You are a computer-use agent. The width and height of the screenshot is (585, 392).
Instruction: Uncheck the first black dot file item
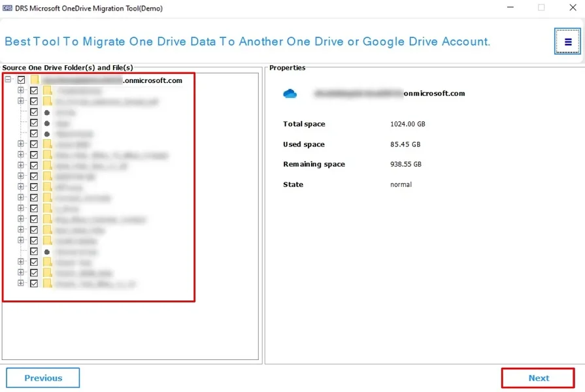click(34, 112)
